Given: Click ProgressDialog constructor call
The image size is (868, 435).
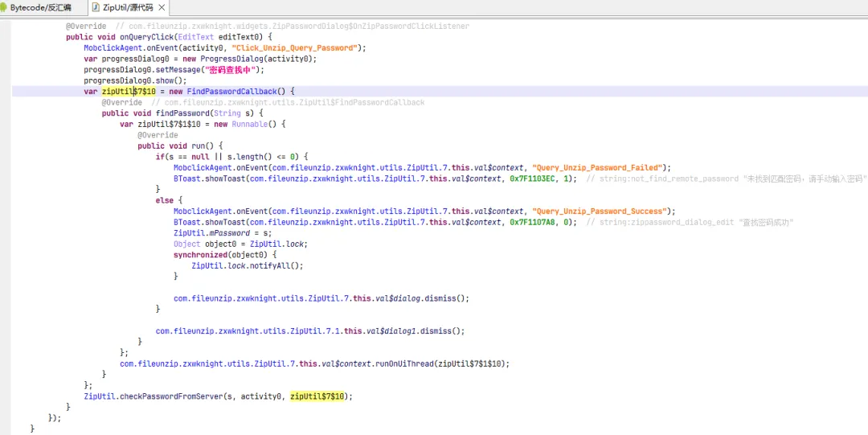Looking at the screenshot, I should point(258,59).
